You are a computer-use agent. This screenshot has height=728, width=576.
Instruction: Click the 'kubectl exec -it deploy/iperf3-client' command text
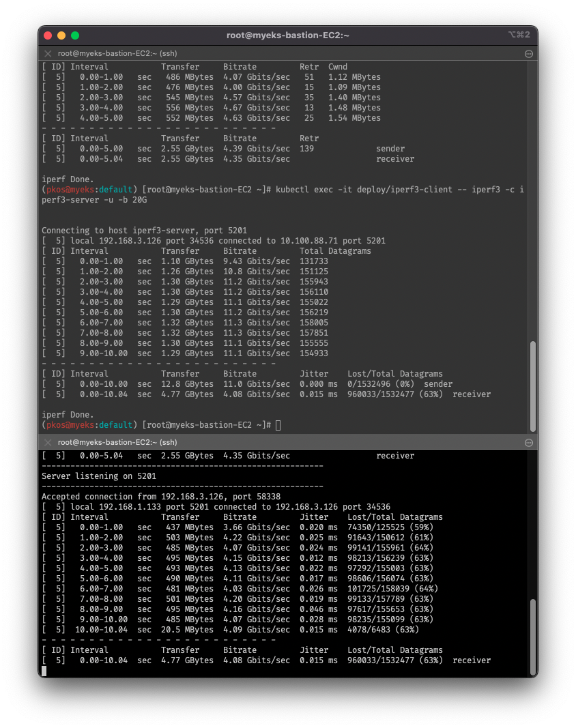[364, 190]
